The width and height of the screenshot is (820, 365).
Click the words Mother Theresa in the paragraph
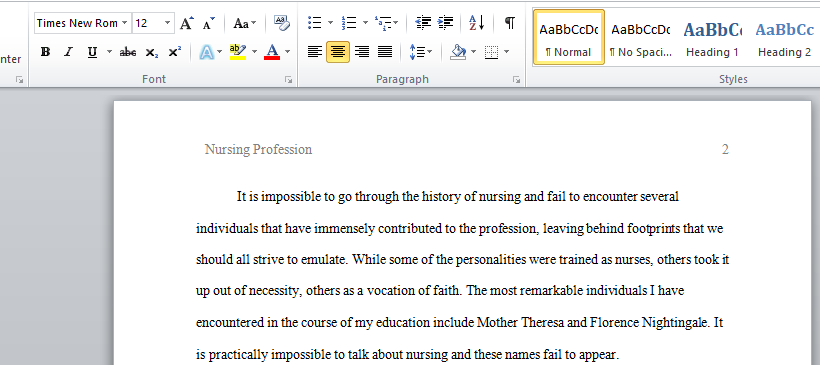coord(520,323)
